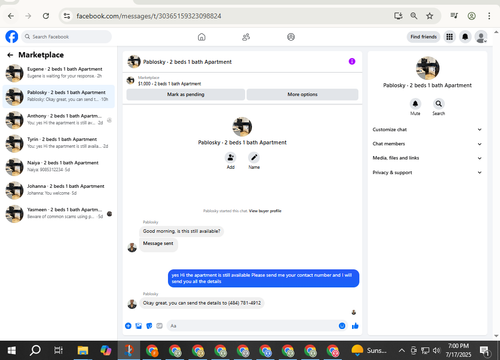The height and width of the screenshot is (360, 500).
Task: Show hidden system tray icons chevron
Action: [x=402, y=350]
